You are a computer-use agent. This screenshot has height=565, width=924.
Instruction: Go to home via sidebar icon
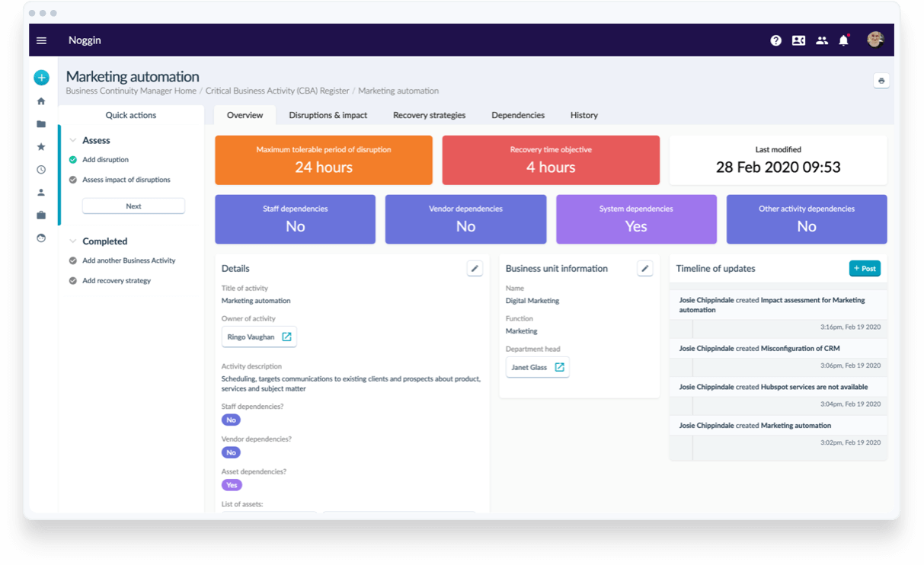(41, 101)
